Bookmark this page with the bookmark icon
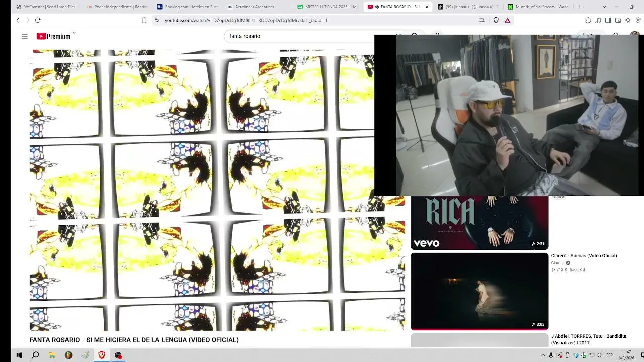This screenshot has width=644, height=362. 144,20
